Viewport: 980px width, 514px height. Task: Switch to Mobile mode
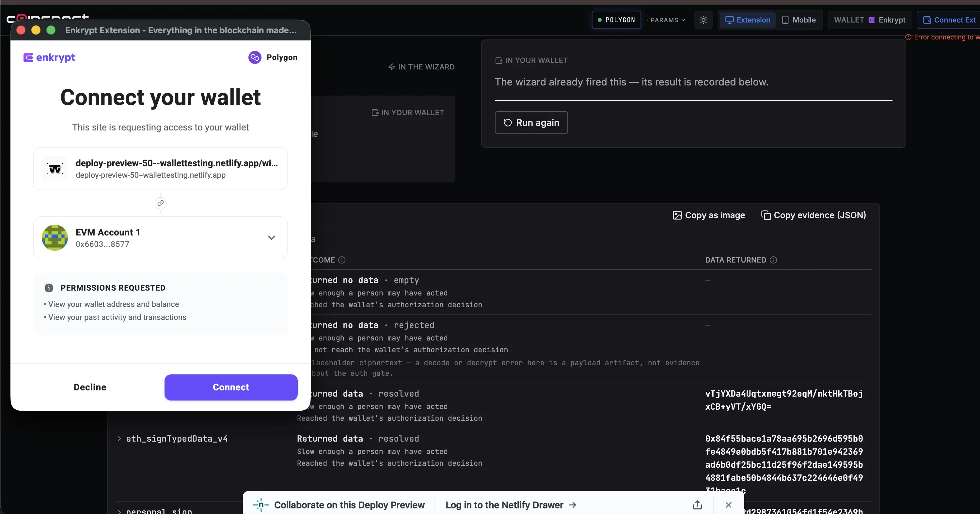point(799,20)
